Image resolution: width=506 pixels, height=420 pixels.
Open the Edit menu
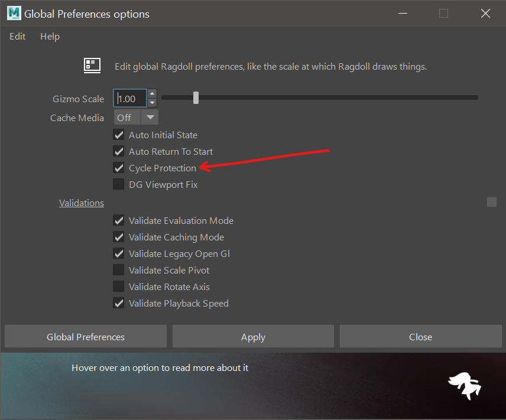18,37
